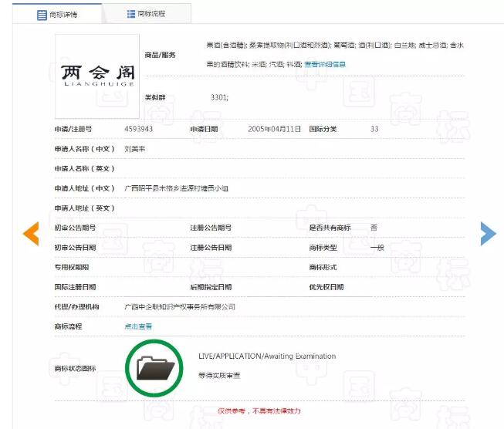Select the date 2005年04月11日
The width and height of the screenshot is (504, 429).
(274, 129)
